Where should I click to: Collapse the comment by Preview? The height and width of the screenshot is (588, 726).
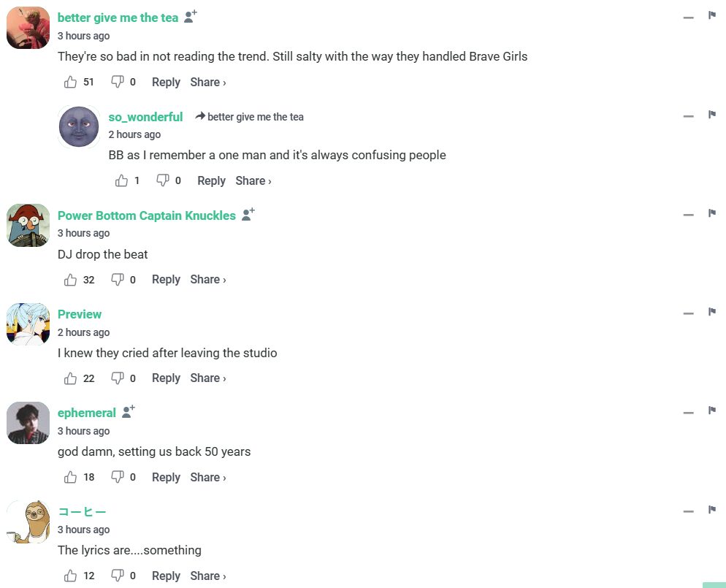[688, 314]
